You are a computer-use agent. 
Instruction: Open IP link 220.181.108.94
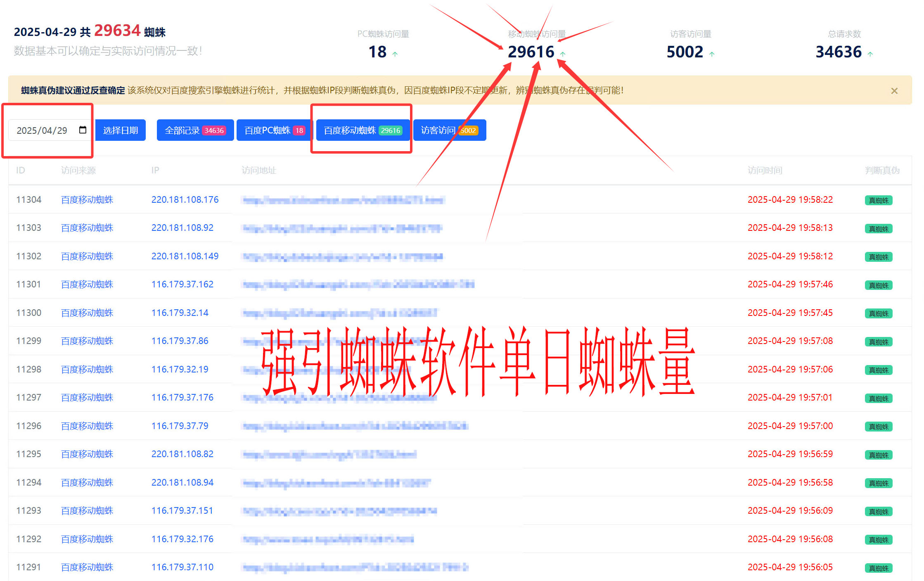coord(182,483)
